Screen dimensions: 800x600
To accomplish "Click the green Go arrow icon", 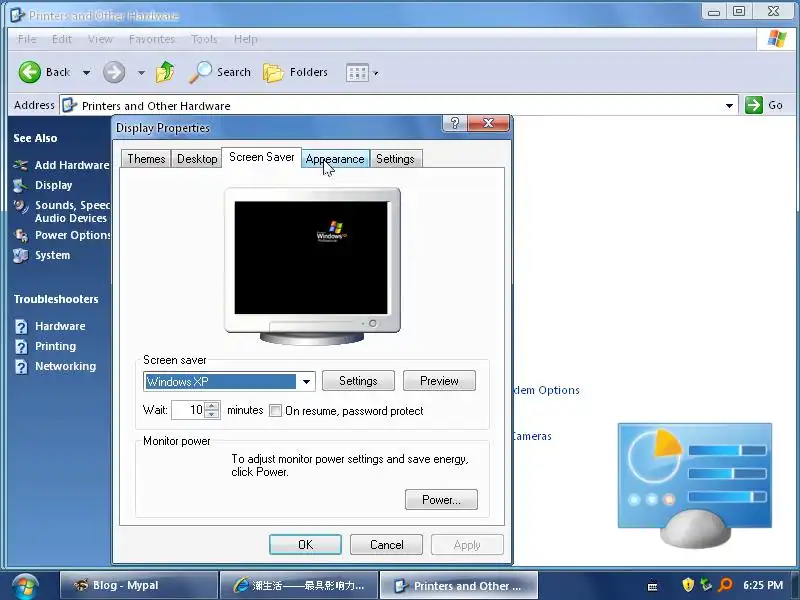I will [754, 105].
